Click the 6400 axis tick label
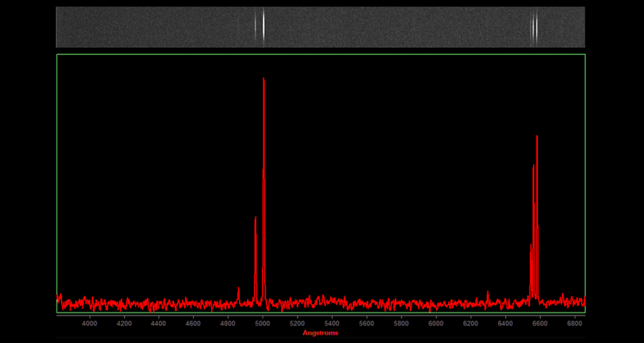 click(x=506, y=324)
